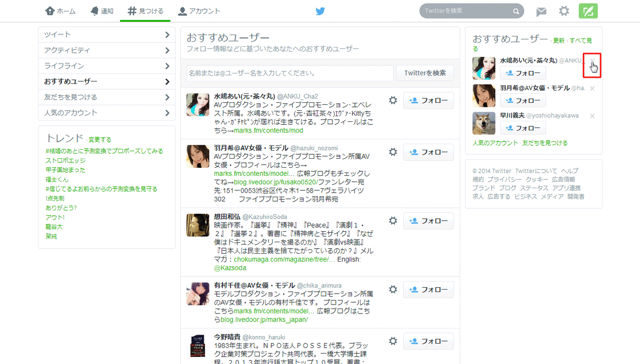Select おすすめユーザー in the sidebar
The width and height of the screenshot is (640, 364).
click(x=106, y=81)
